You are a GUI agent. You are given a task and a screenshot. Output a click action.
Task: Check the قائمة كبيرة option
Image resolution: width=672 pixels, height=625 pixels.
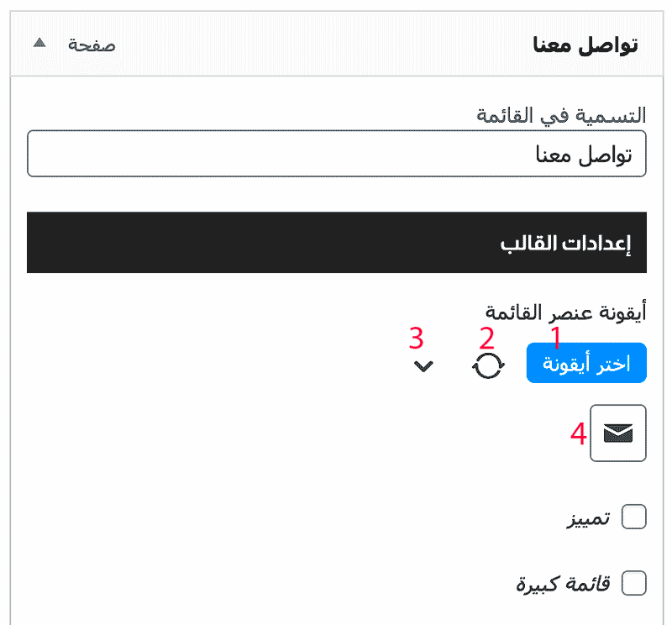pyautogui.click(x=634, y=584)
